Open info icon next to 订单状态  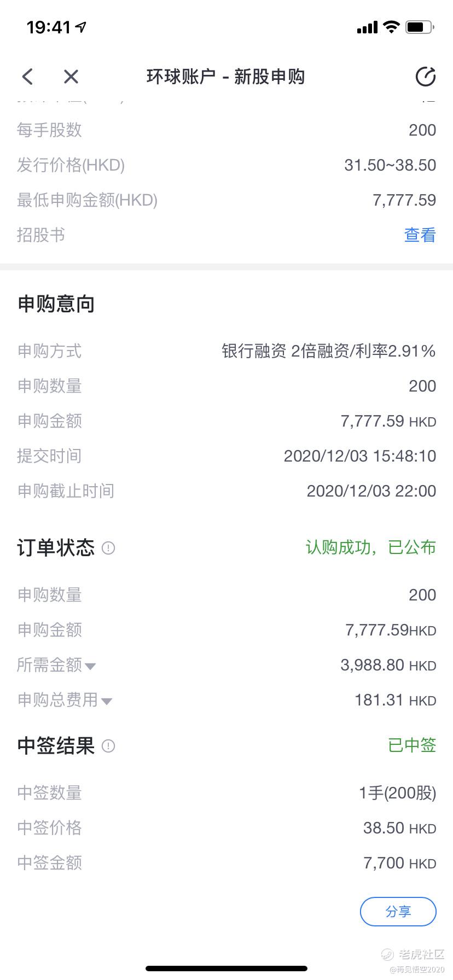pyautogui.click(x=108, y=548)
